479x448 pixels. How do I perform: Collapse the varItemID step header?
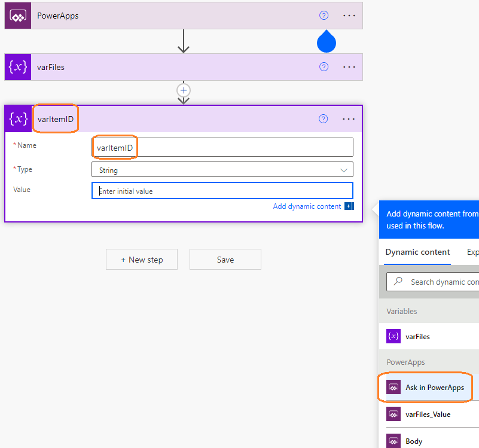184,119
